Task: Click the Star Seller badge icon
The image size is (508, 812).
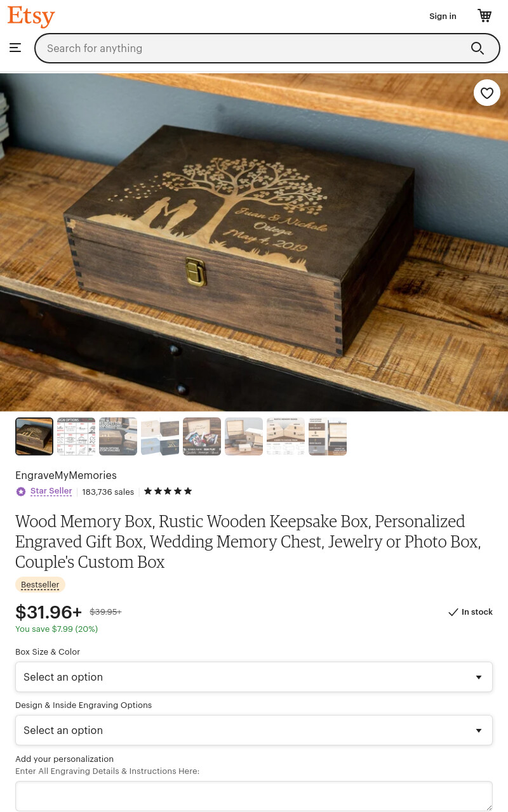Action: (21, 492)
